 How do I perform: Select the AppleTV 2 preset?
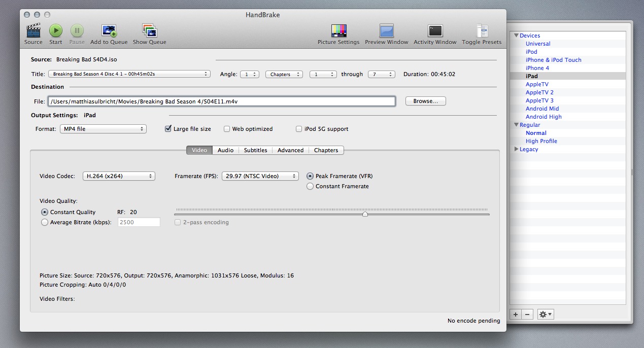pos(539,92)
